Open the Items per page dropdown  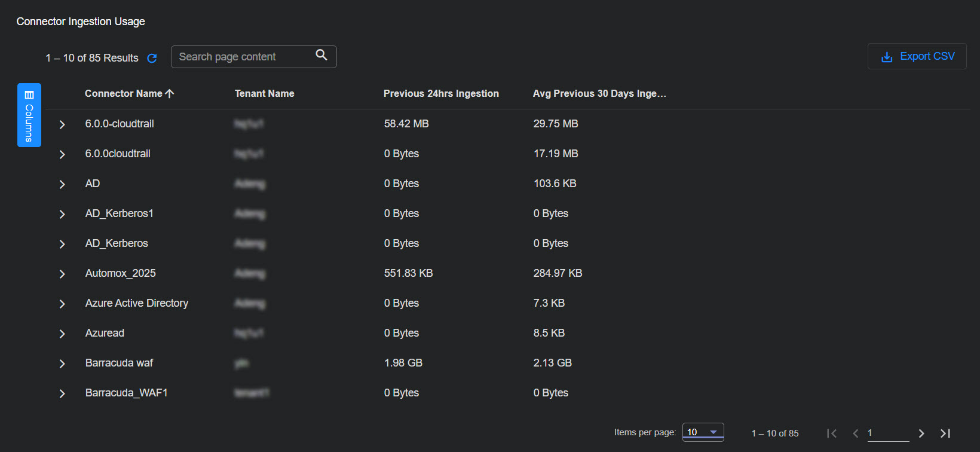[703, 432]
